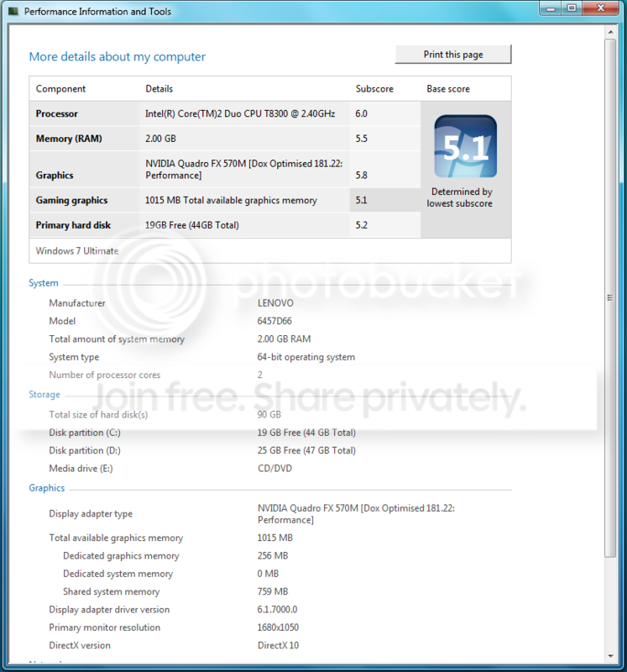Click the Print this page button
Screen dimensions: 627x672
[453, 55]
